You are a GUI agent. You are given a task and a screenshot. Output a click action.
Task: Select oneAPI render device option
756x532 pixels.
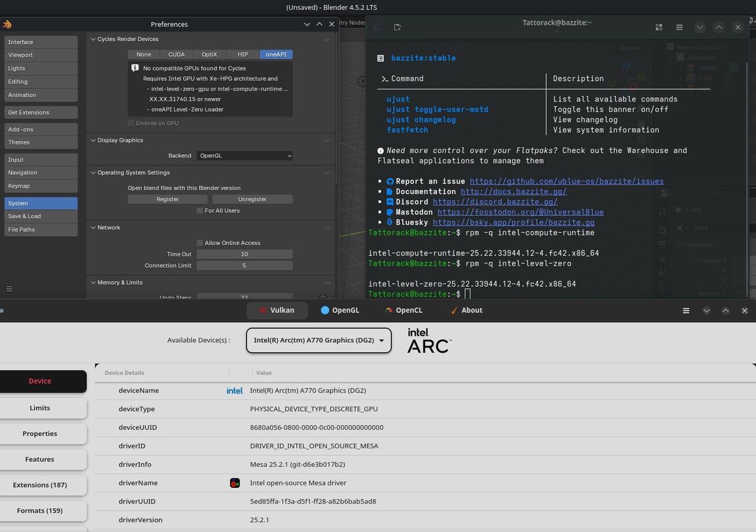pyautogui.click(x=276, y=55)
